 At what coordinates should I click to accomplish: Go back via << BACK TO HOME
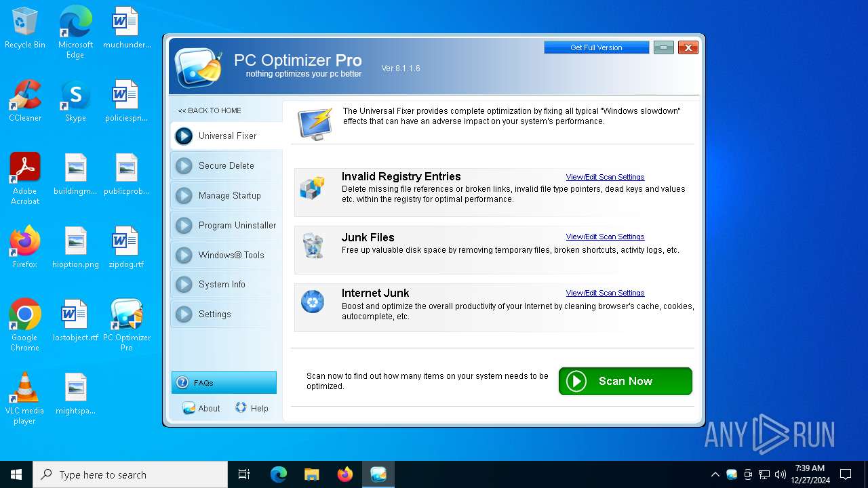point(210,110)
